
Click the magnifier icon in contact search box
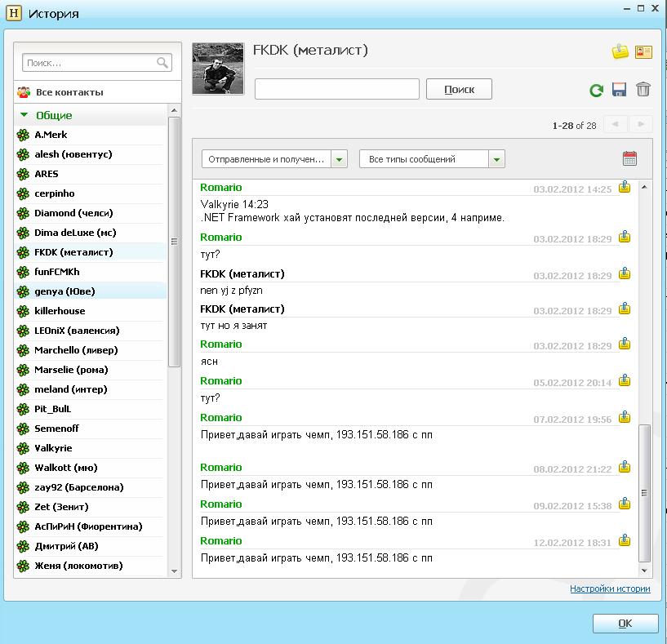(162, 63)
